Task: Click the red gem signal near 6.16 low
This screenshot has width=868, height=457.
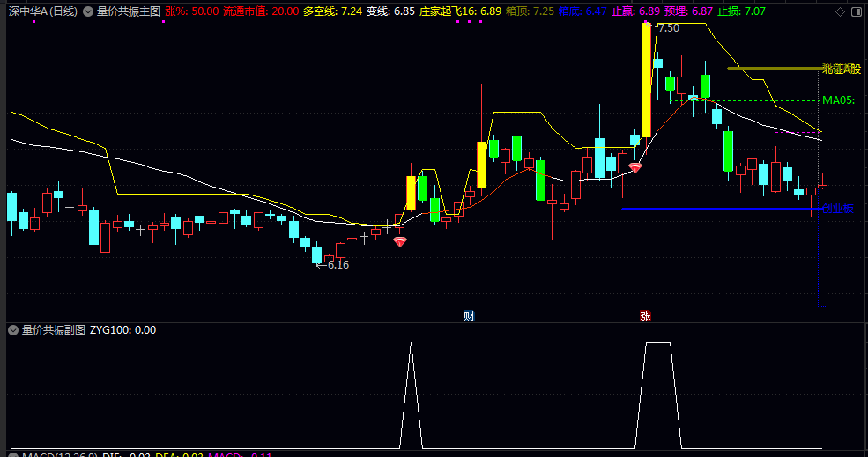Action: click(x=400, y=242)
